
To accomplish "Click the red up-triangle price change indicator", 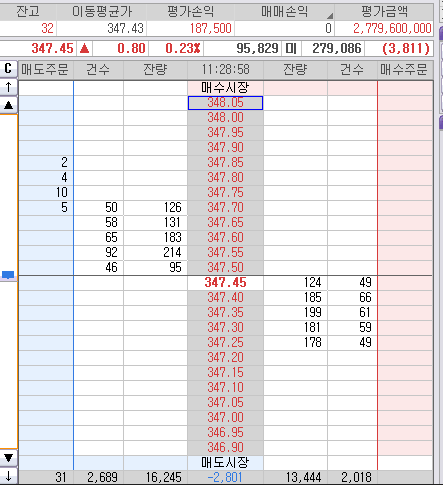I will pyautogui.click(x=85, y=49).
